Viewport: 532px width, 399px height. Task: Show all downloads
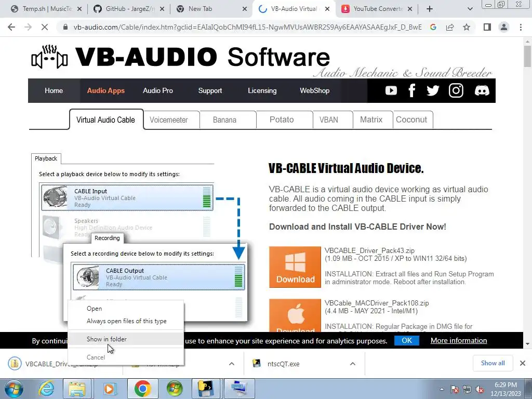[x=493, y=363]
